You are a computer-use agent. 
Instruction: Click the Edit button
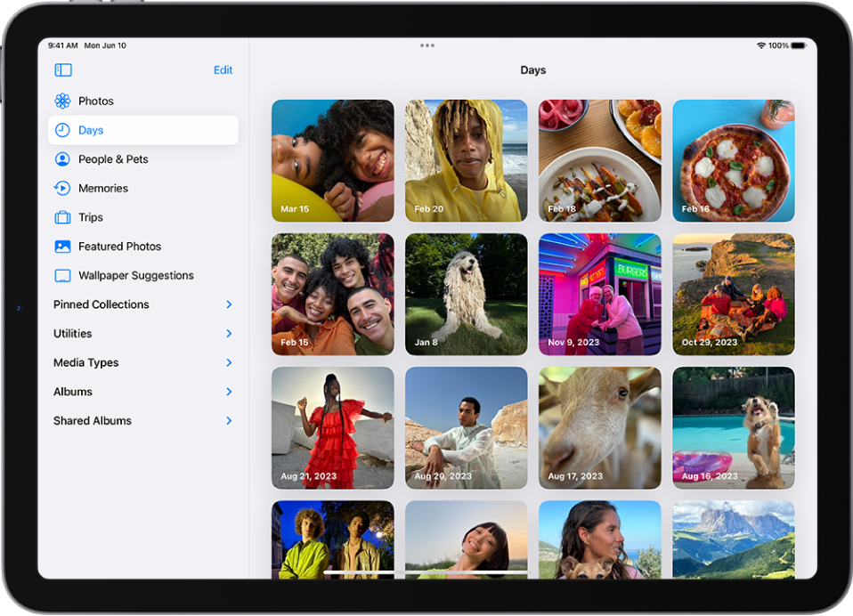pos(223,69)
